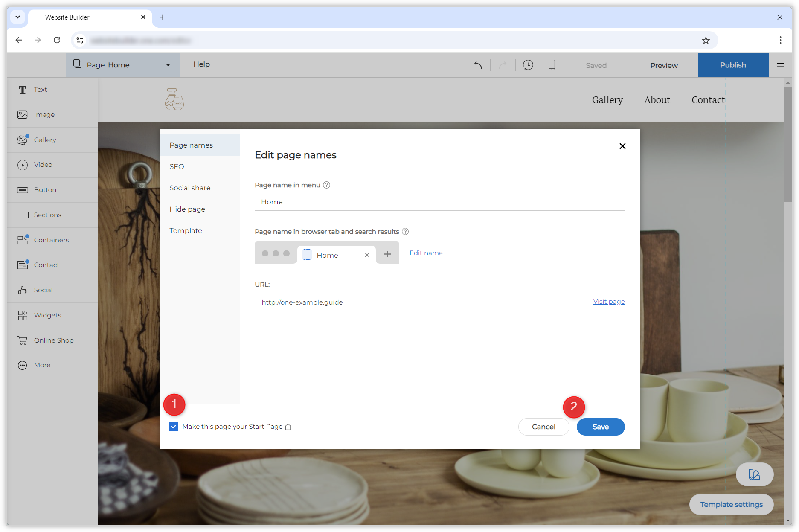Viewport: 799px width, 532px height.
Task: Click the undo arrow icon
Action: (478, 65)
